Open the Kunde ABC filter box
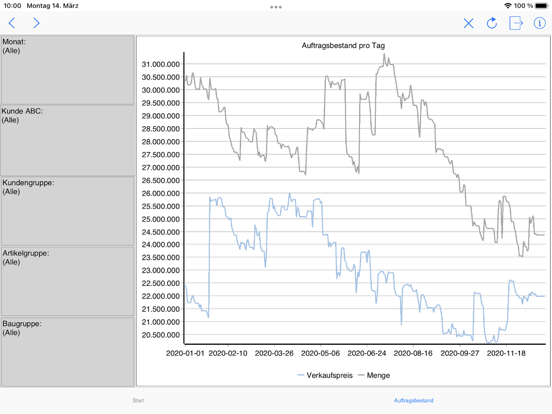 67,141
